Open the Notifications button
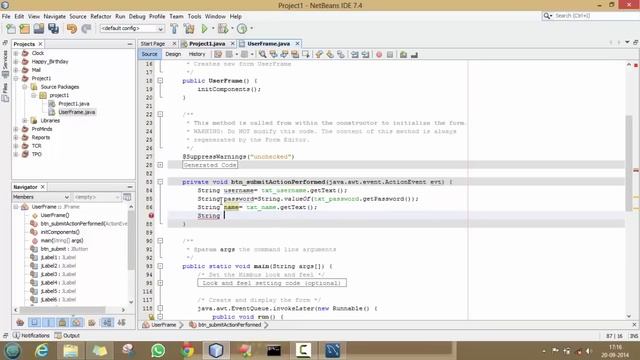Viewport: 640px width, 360px height. point(31,336)
